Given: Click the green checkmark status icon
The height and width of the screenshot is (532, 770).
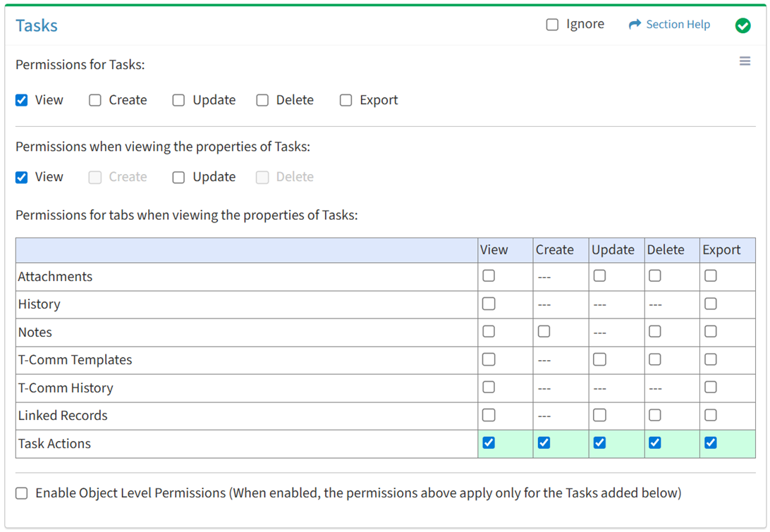Looking at the screenshot, I should pyautogui.click(x=742, y=25).
